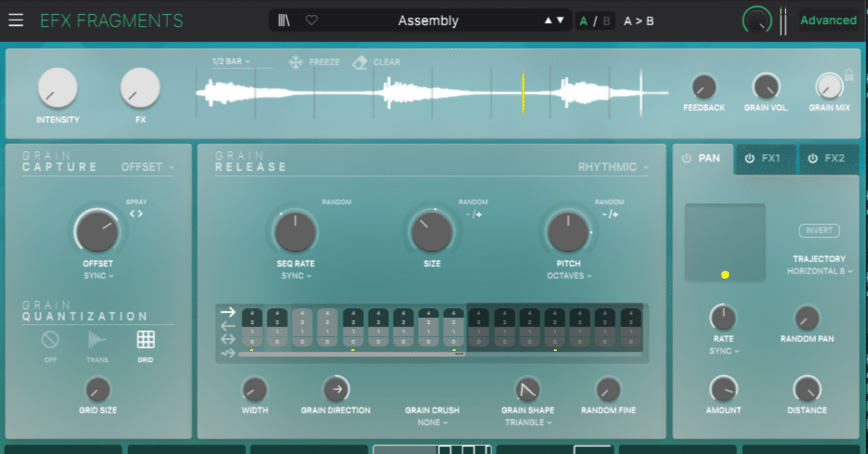Open the hamburger main menu
This screenshot has width=868, height=454.
click(x=16, y=20)
